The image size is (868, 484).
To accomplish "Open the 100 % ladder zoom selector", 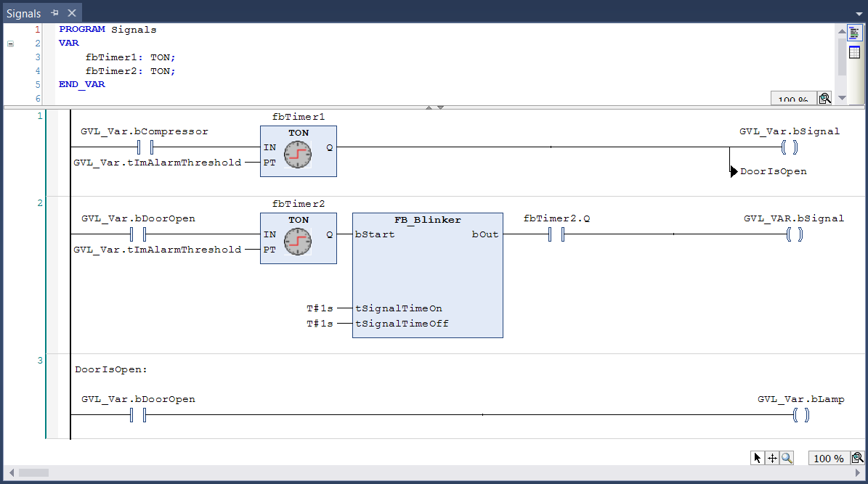I will tap(828, 459).
